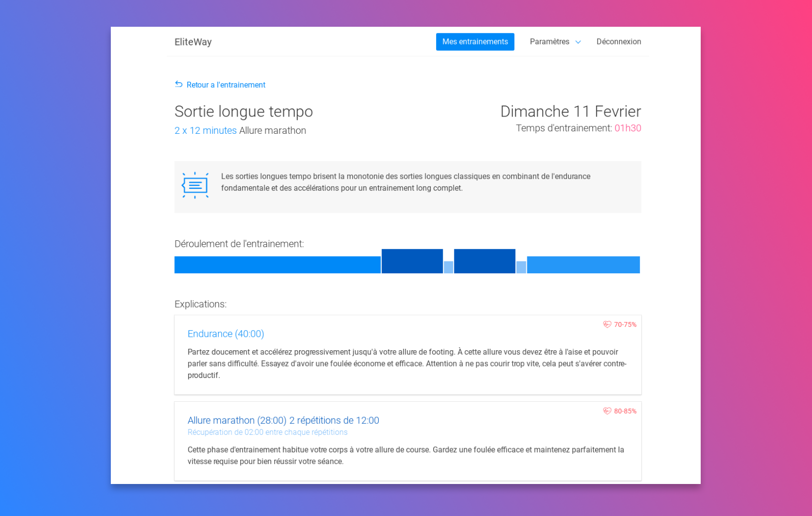Click the small recovery block after second marathon block
Viewport: 812px width, 516px height.
pos(521,267)
